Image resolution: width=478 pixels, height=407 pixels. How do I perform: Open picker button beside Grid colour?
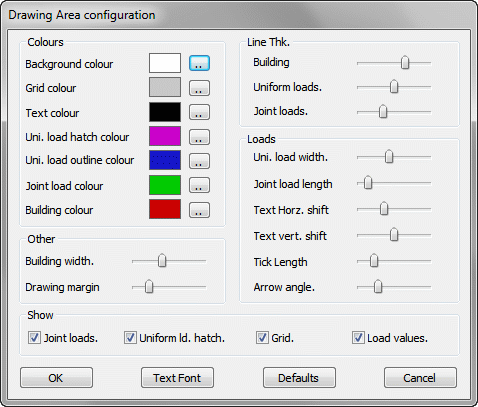[x=199, y=88]
